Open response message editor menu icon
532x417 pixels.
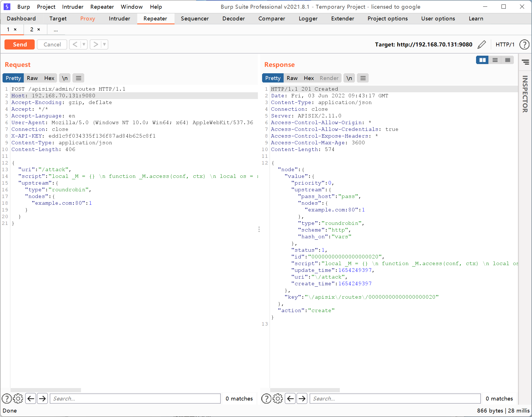point(363,78)
